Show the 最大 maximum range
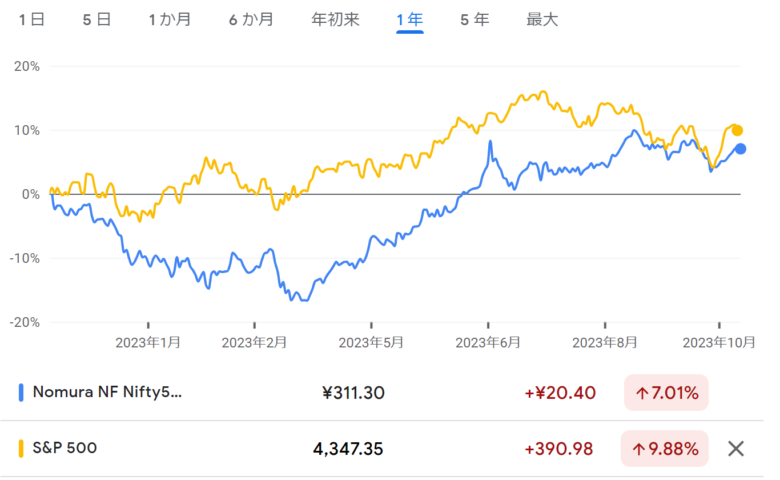780x480 pixels. (542, 19)
